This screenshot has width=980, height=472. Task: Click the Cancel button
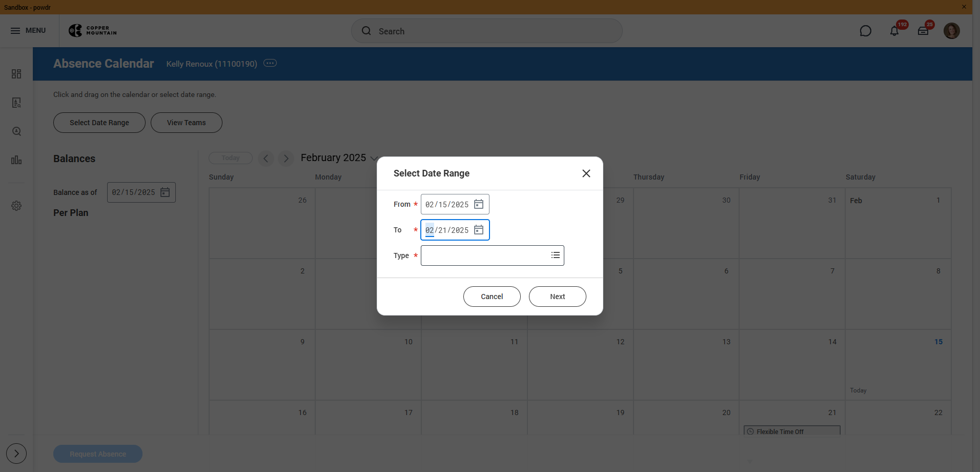[x=492, y=297]
